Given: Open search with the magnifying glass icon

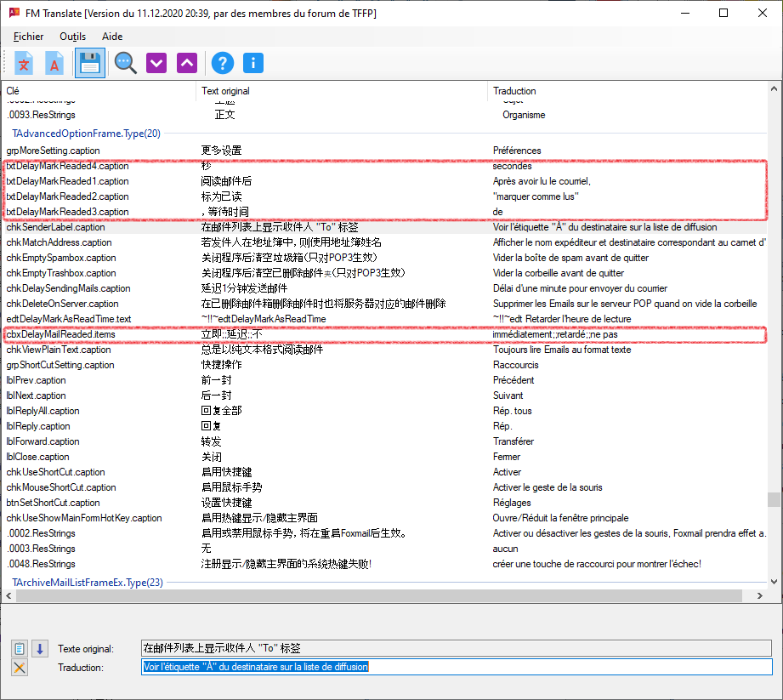Looking at the screenshot, I should coord(126,63).
